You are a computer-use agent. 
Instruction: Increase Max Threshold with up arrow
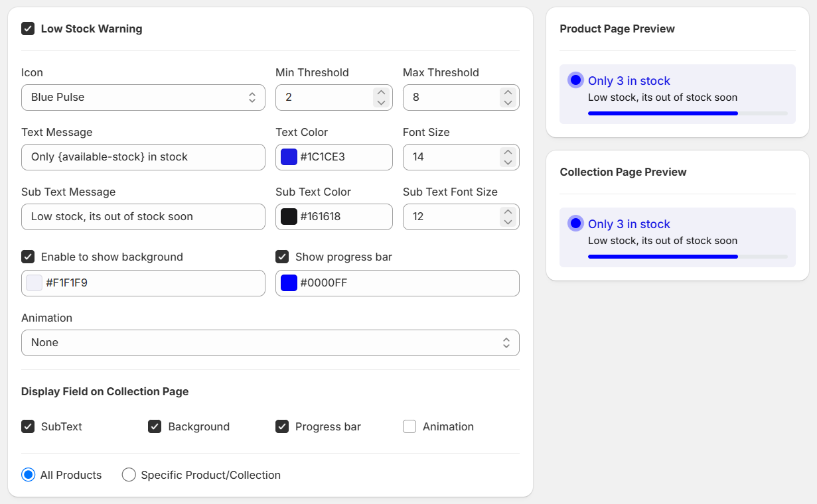coord(508,93)
